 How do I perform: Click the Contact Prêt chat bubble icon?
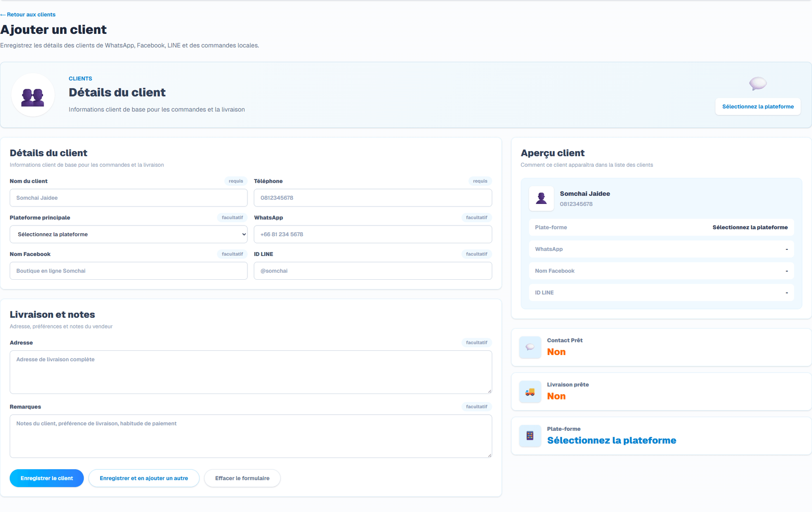click(x=530, y=347)
